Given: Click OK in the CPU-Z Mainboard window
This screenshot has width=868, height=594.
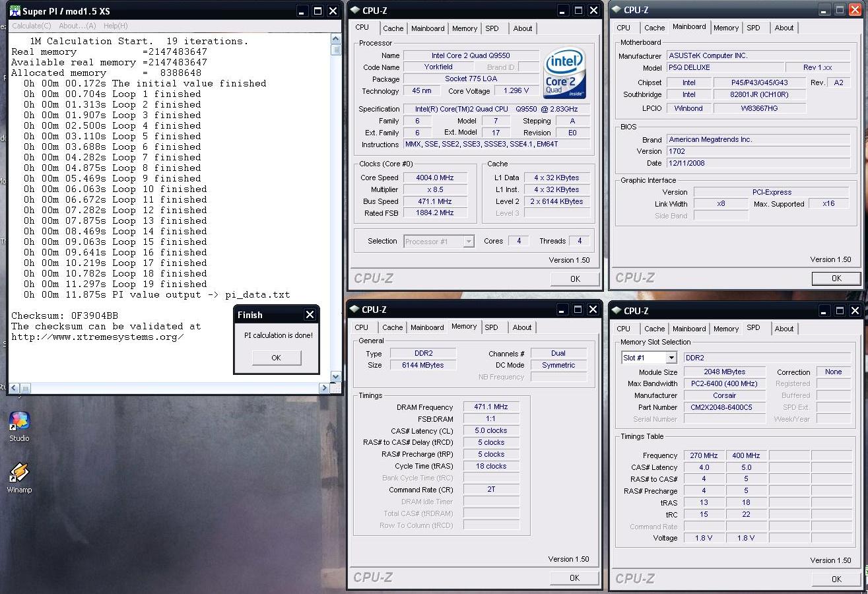Looking at the screenshot, I should click(x=836, y=278).
